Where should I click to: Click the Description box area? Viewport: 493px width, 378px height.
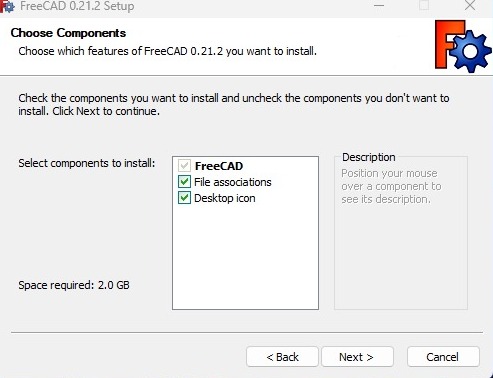tap(401, 233)
